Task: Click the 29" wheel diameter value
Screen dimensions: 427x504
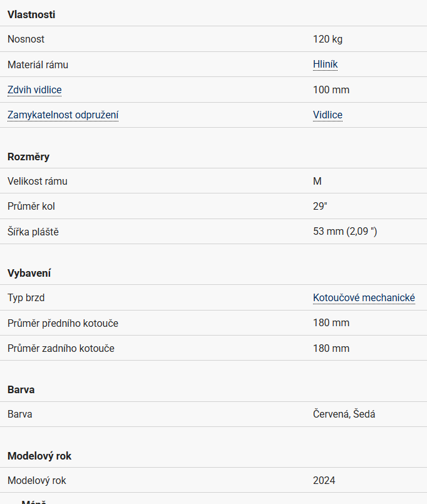Action: point(320,206)
